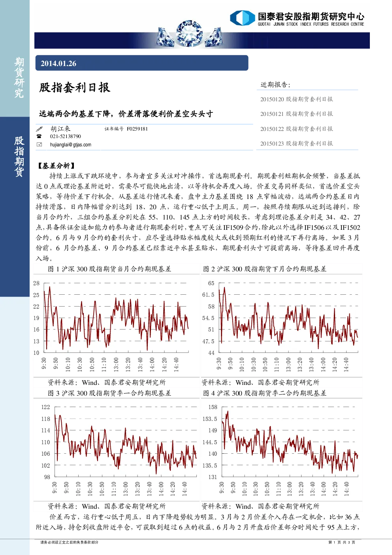Click the envelope email icon
The width and height of the screenshot is (392, 555).
(39, 144)
